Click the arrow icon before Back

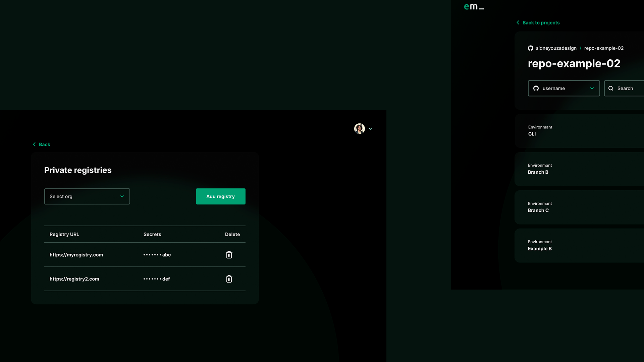(x=34, y=144)
